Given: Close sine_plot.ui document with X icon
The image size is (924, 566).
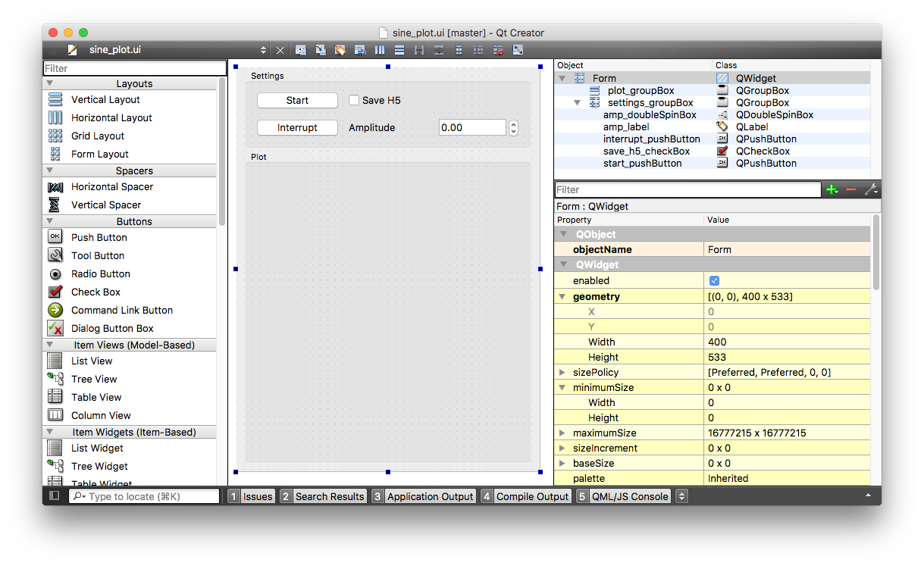Looking at the screenshot, I should (280, 50).
